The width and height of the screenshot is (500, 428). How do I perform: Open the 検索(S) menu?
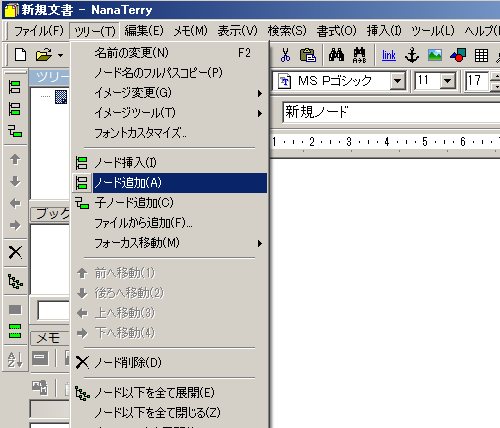tap(287, 31)
